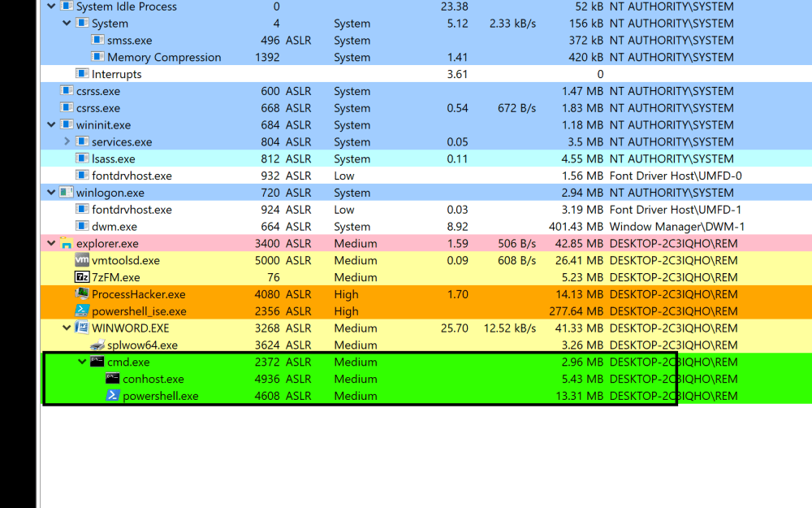
Task: Collapse the winlogon.exe process tree
Action: pos(52,193)
